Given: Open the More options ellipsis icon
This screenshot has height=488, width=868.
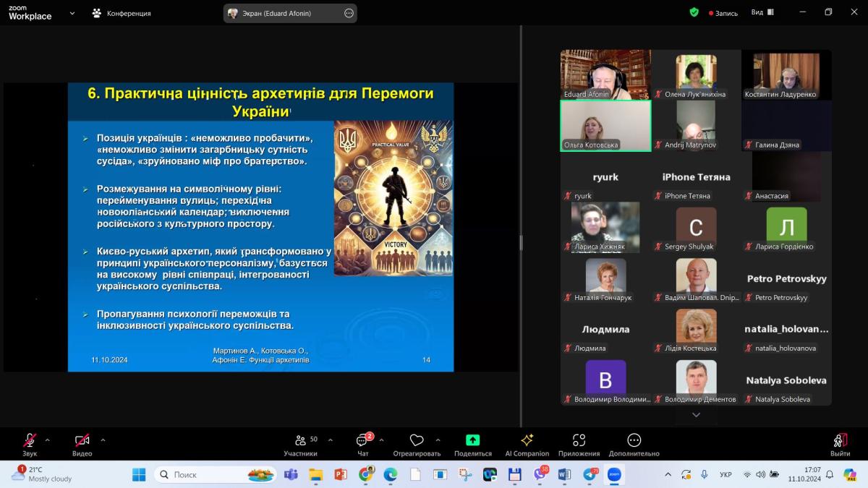Looking at the screenshot, I should coord(634,440).
